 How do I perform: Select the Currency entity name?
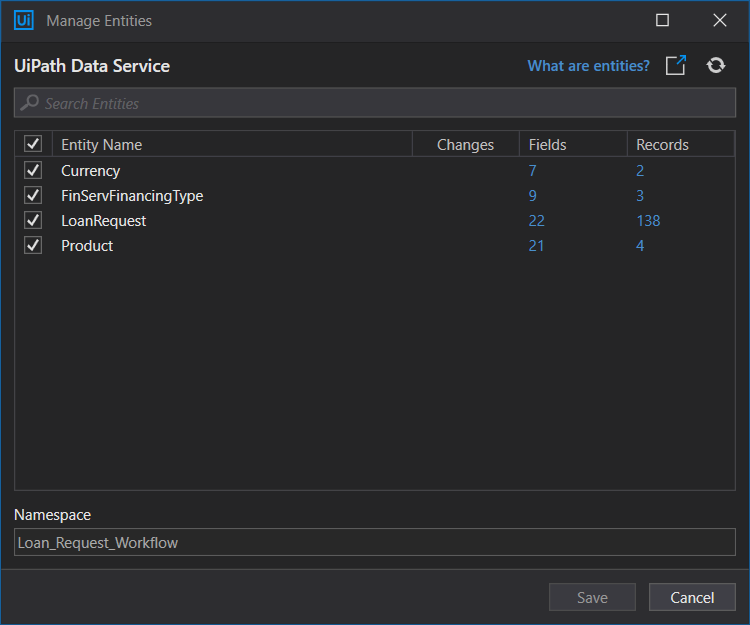pyautogui.click(x=90, y=171)
